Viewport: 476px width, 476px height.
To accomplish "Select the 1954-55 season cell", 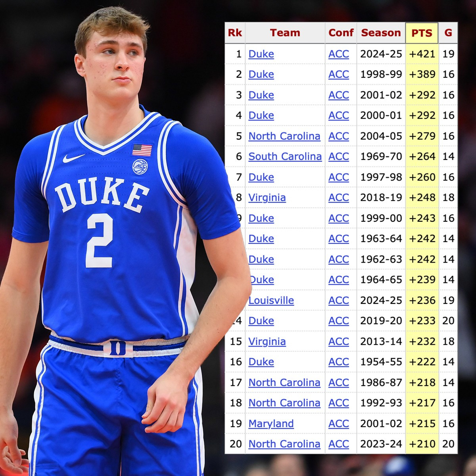I will [381, 362].
